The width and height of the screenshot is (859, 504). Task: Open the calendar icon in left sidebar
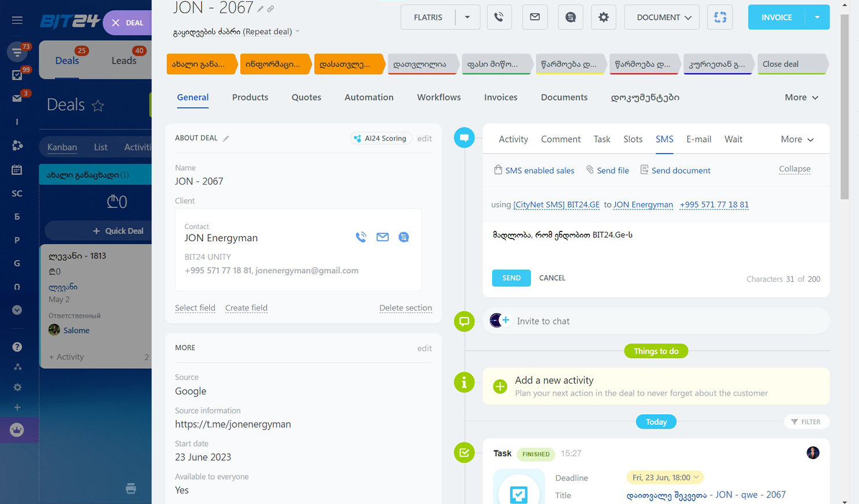[17, 170]
